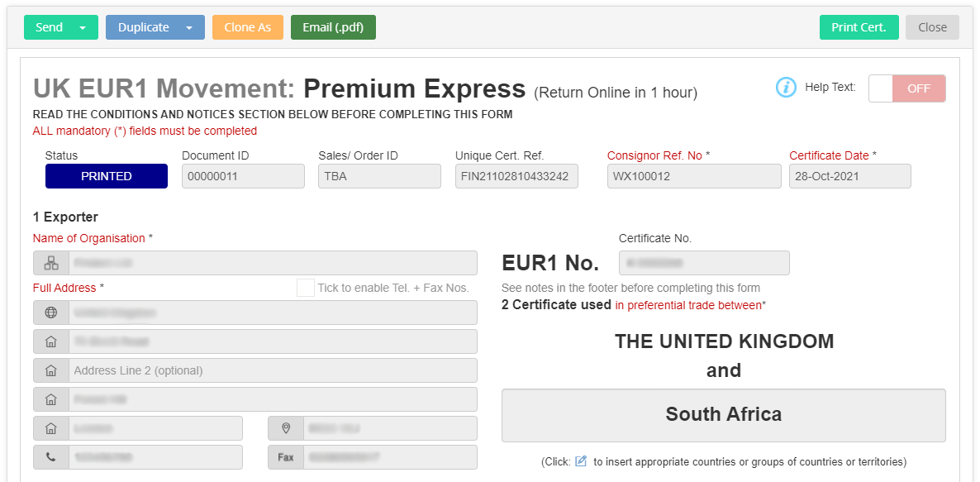Click 'ALL mandatory (*) fields must be completed' text

coord(145,131)
